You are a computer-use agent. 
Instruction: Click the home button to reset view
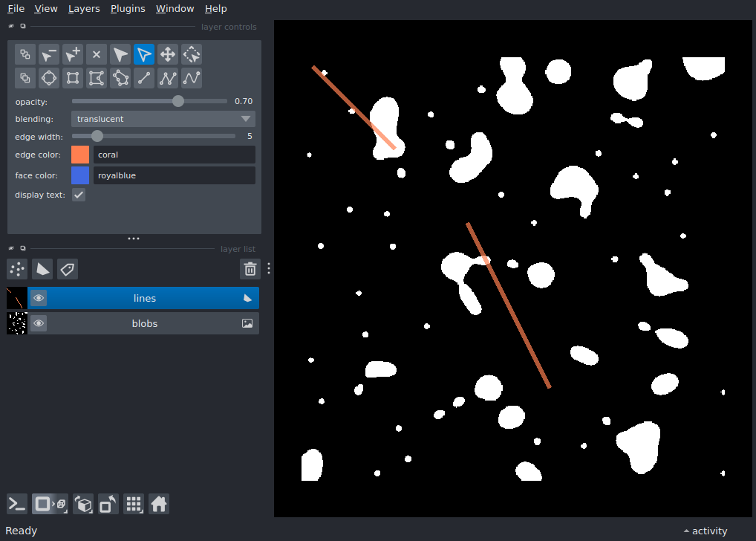159,504
